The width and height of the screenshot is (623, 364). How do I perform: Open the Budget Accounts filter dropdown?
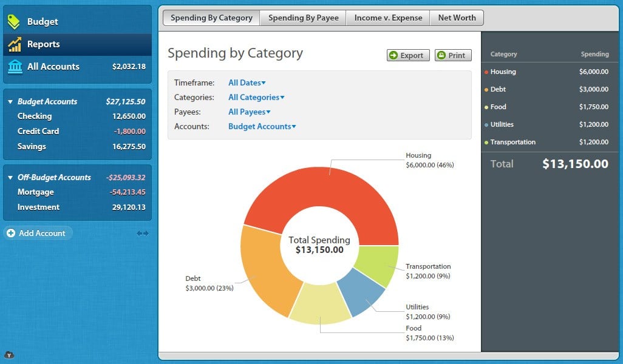(261, 126)
